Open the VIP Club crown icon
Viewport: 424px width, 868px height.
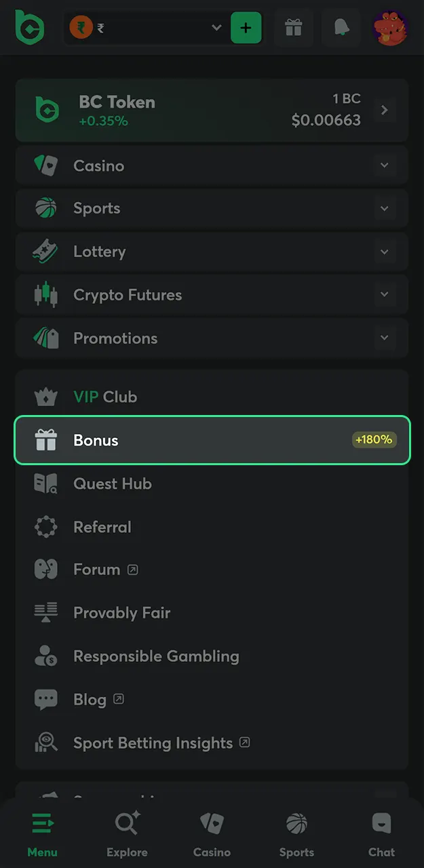tap(45, 397)
